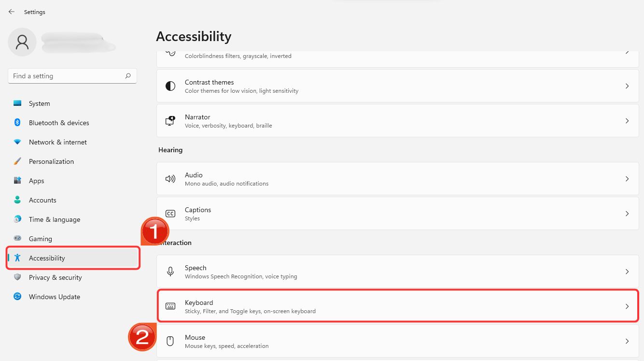
Task: Expand the Narrator settings chevron
Action: tap(627, 120)
